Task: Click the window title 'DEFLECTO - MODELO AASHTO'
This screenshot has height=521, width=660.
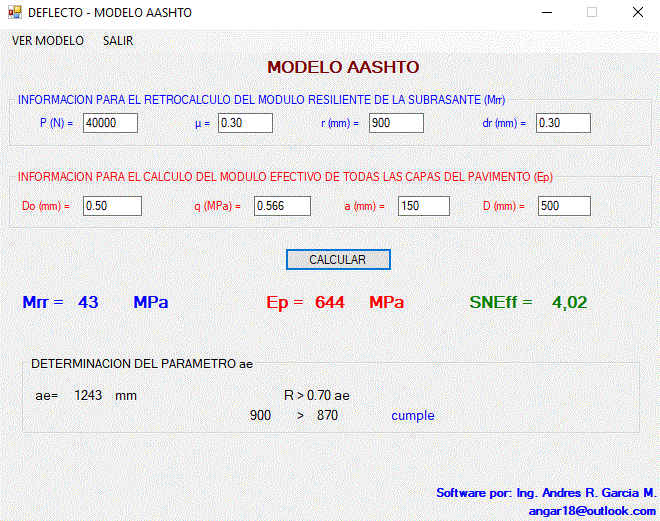Action: (110, 13)
